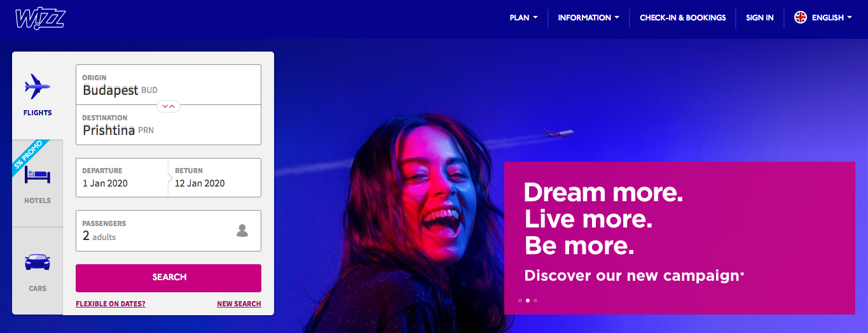Image resolution: width=868 pixels, height=333 pixels.
Task: Click Sign In in the header
Action: click(x=760, y=18)
